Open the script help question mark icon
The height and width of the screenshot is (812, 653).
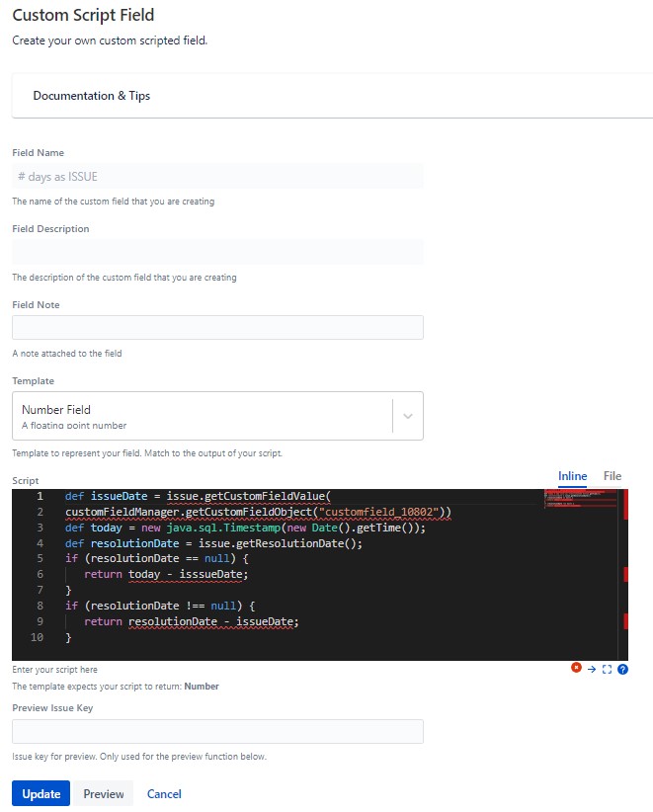tap(623, 669)
